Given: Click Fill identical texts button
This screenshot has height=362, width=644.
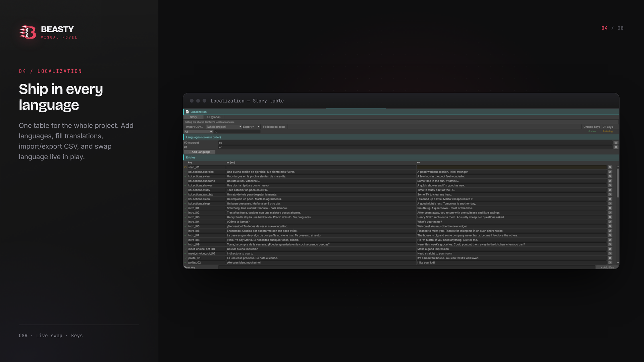Looking at the screenshot, I should click(274, 127).
